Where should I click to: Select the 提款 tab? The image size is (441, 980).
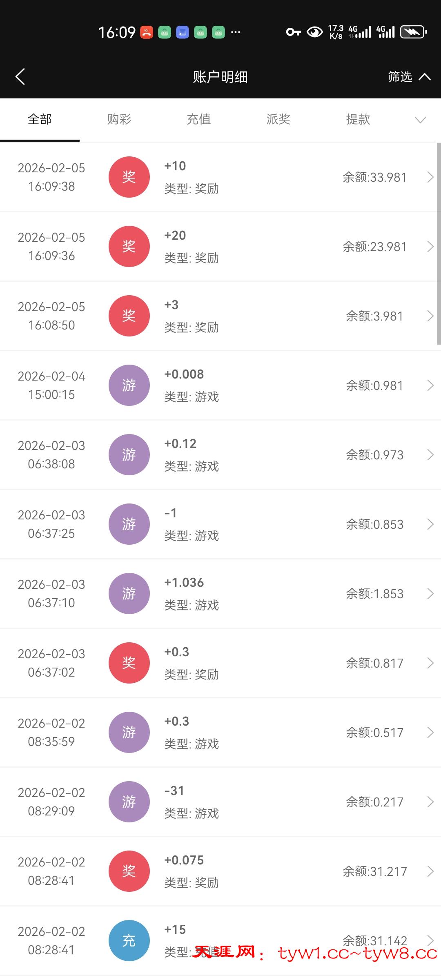(x=358, y=119)
